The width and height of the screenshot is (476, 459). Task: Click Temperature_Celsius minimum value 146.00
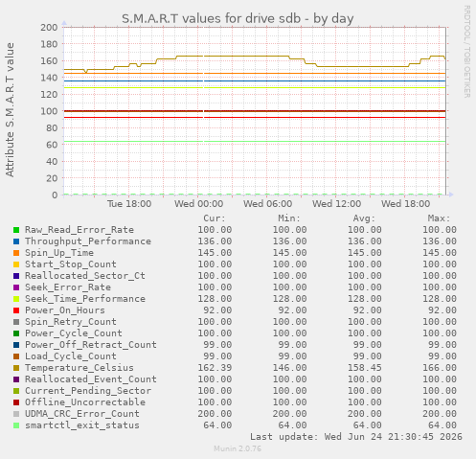coord(289,368)
